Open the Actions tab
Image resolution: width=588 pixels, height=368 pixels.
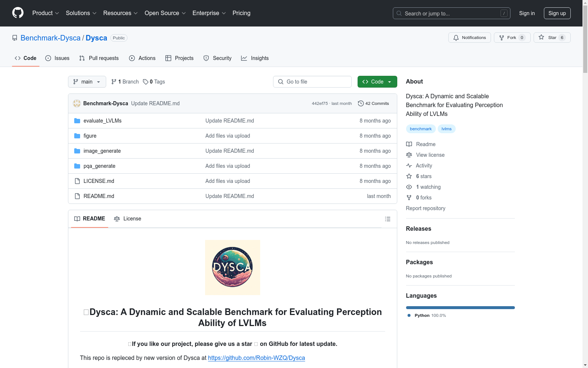(142, 58)
